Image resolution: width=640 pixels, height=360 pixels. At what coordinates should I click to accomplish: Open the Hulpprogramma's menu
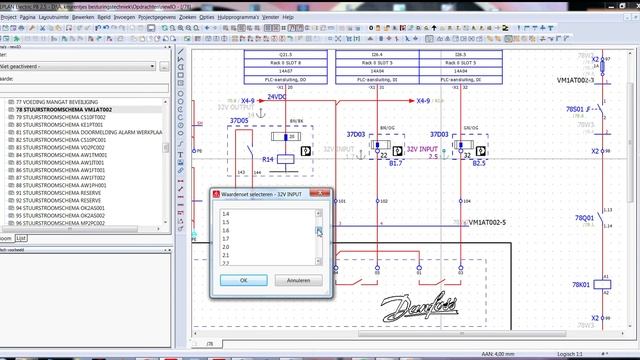238,17
